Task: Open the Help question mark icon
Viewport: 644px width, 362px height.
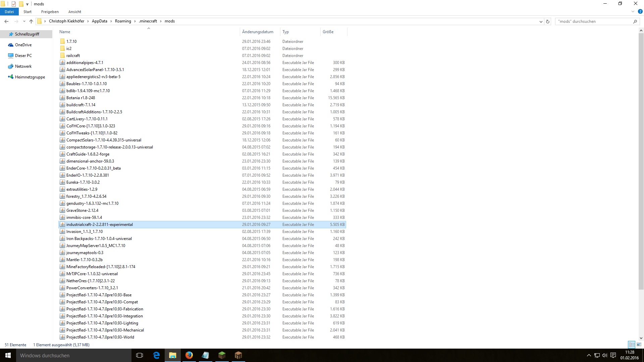Action: (640, 11)
